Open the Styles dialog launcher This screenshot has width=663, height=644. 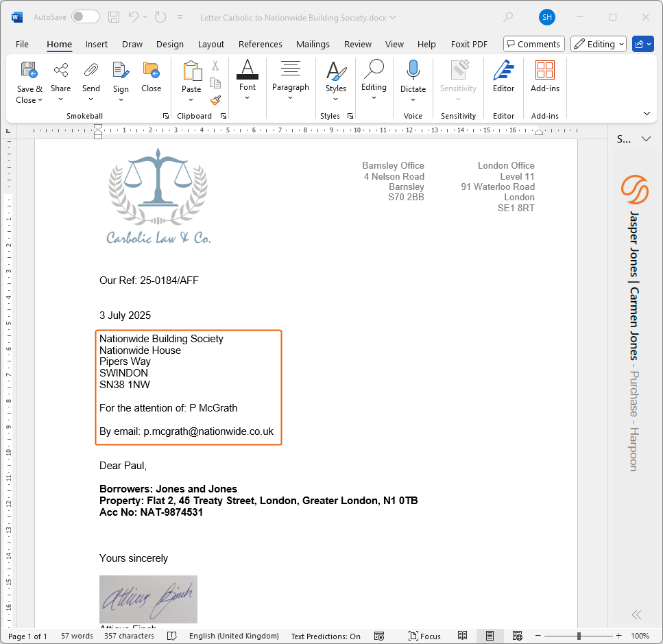click(350, 116)
